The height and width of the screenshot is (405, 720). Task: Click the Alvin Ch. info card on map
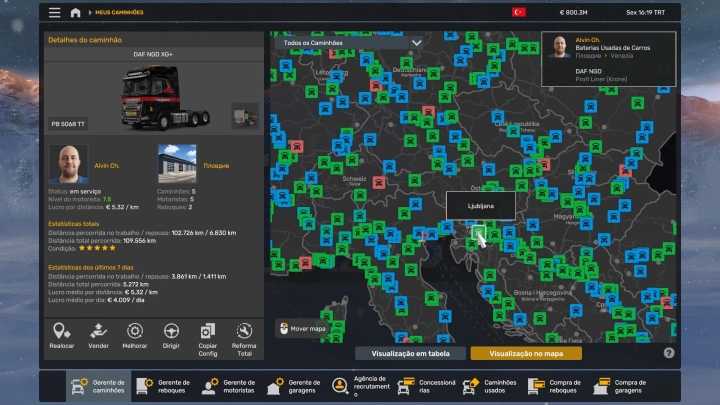[x=609, y=59]
